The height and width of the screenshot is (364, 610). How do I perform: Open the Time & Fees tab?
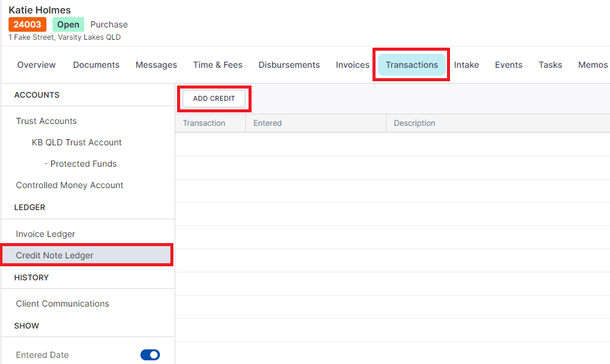click(x=218, y=65)
